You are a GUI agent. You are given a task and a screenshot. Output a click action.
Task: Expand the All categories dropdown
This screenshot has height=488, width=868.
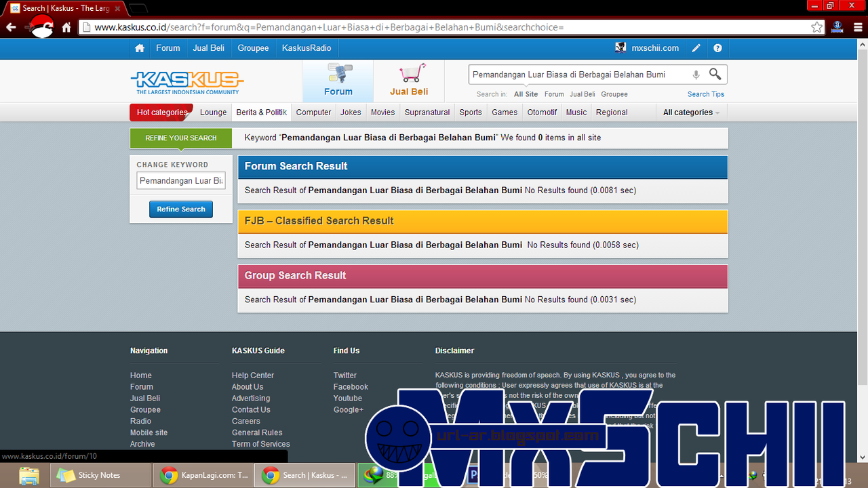tap(691, 113)
